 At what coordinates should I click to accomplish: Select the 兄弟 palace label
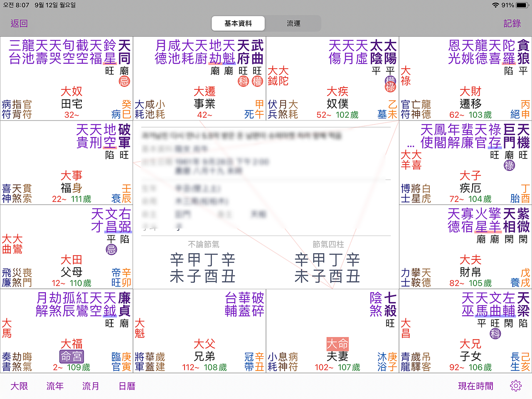(x=204, y=356)
